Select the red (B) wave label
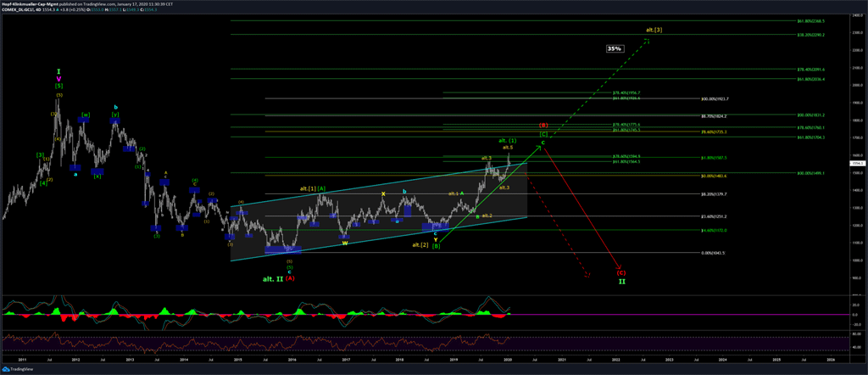Viewport: 868px width, 375px height. (x=544, y=126)
